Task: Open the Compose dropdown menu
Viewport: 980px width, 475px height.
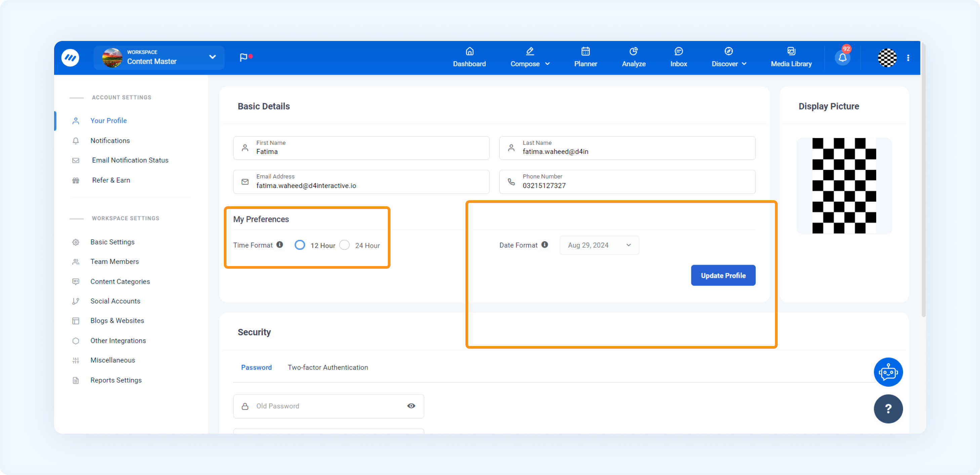Action: 530,57
